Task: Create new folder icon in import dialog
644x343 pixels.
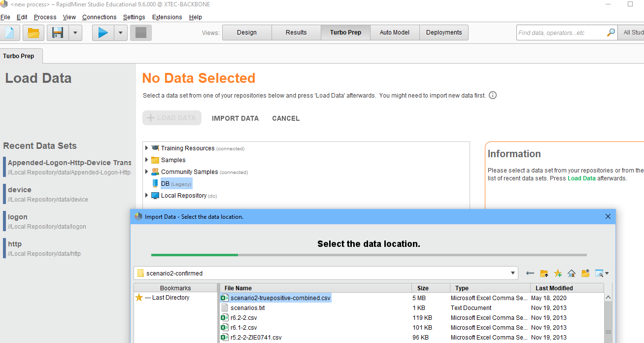Action: click(585, 273)
